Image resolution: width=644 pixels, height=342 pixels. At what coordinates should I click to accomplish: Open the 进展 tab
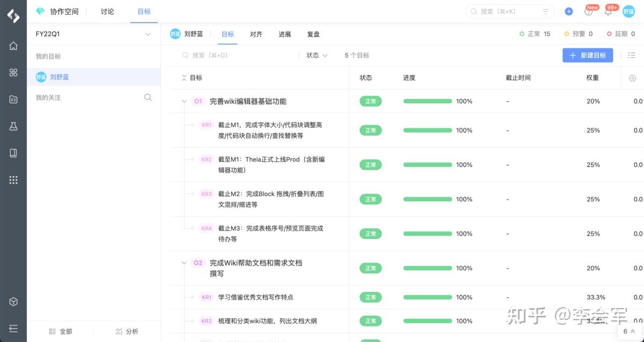(284, 34)
